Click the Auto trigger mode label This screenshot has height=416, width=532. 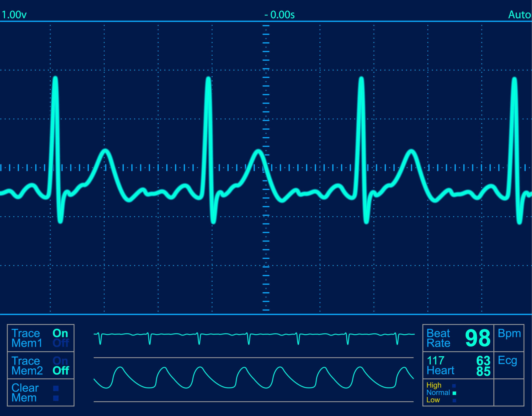coord(519,15)
